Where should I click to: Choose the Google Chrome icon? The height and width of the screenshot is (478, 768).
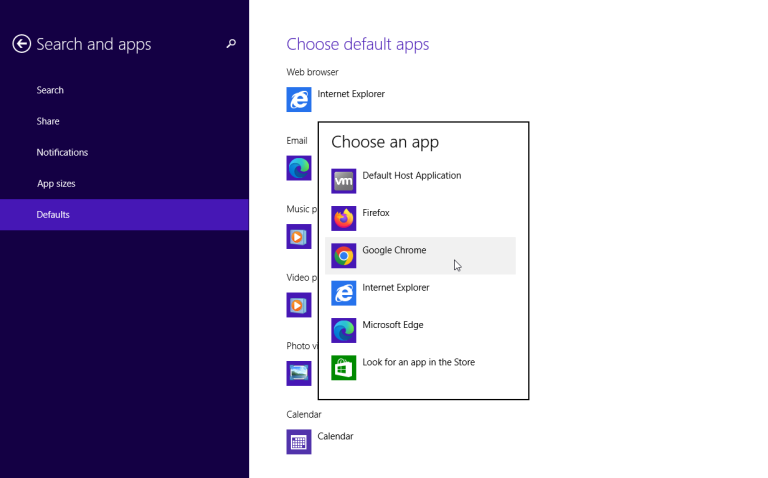point(343,256)
